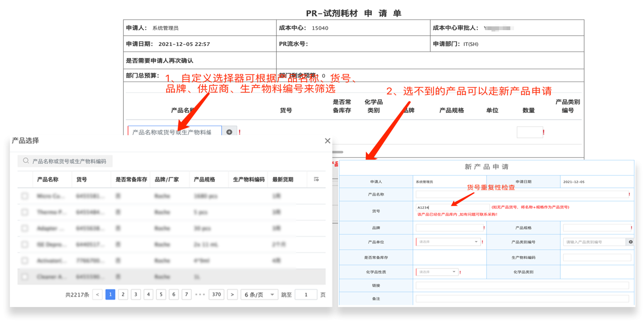Select page 3 in the pagination
This screenshot has width=644, height=324.
(136, 295)
